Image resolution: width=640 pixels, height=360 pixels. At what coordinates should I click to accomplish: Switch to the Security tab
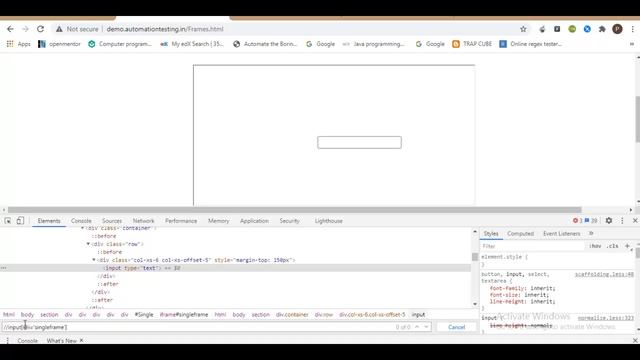(x=289, y=221)
